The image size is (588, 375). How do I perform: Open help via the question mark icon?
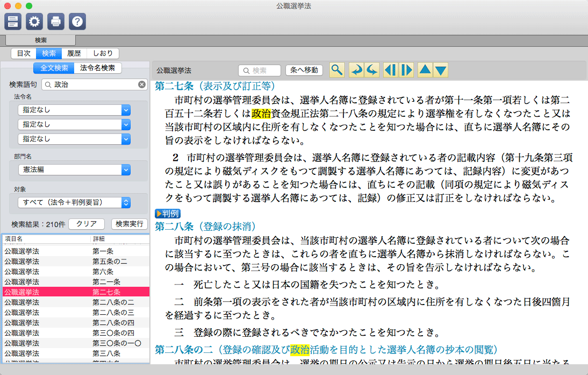[77, 22]
